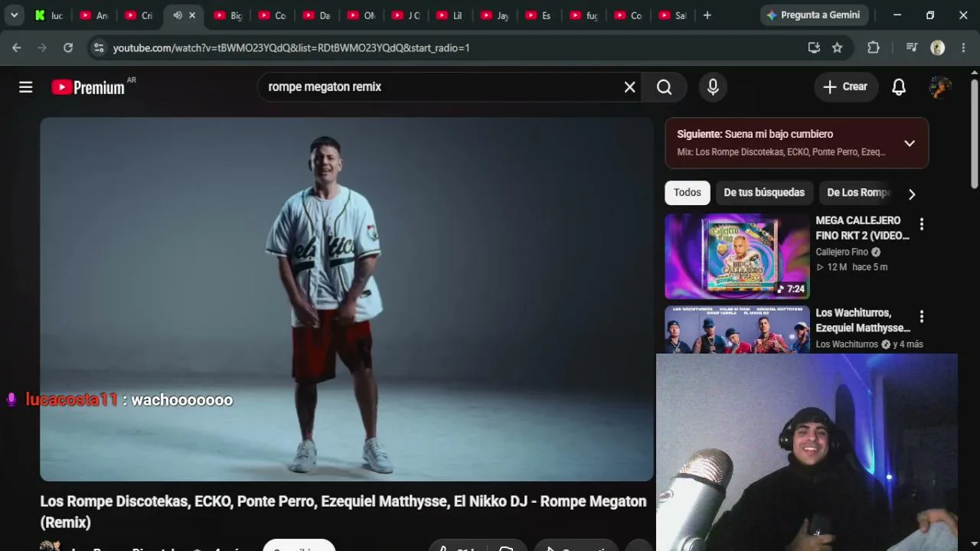Open the Chrome three-dot menu
This screenshot has width=980, height=551.
coord(963,47)
